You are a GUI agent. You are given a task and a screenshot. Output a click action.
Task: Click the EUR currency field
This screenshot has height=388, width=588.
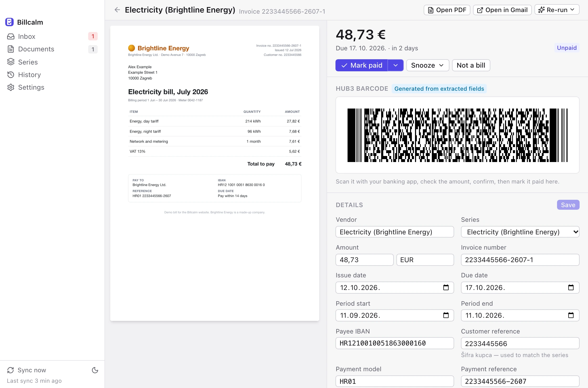tap(425, 260)
